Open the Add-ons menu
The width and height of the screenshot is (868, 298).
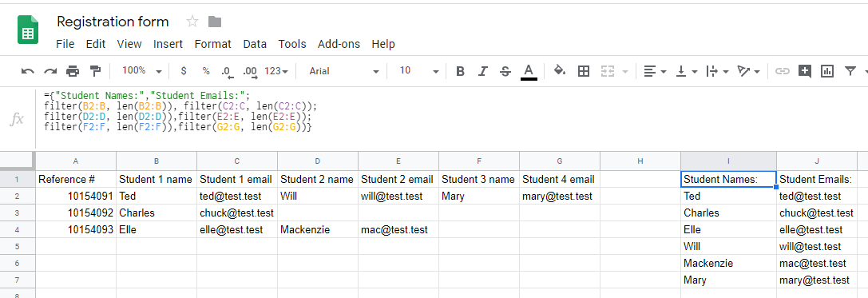pos(339,44)
